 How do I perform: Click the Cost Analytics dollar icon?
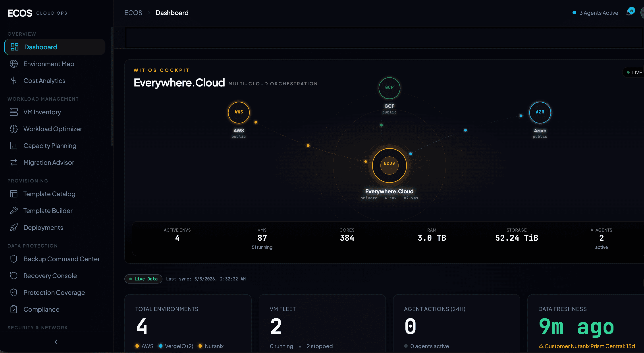[x=14, y=81]
